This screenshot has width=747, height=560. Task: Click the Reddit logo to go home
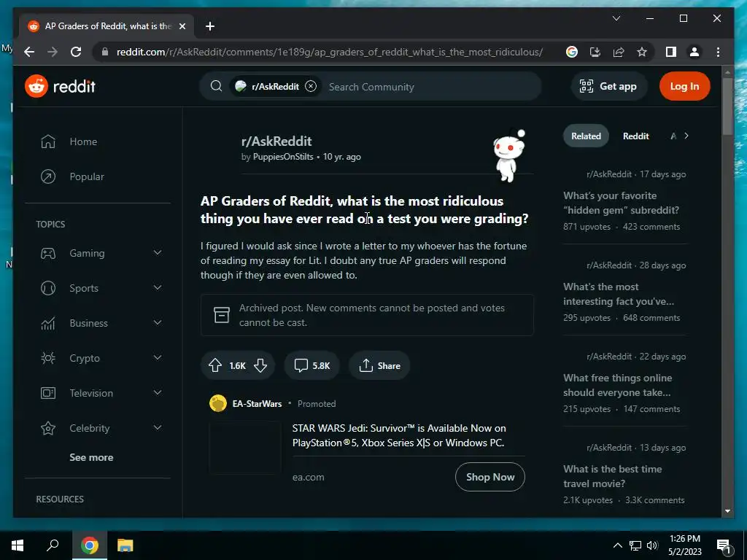pyautogui.click(x=60, y=86)
